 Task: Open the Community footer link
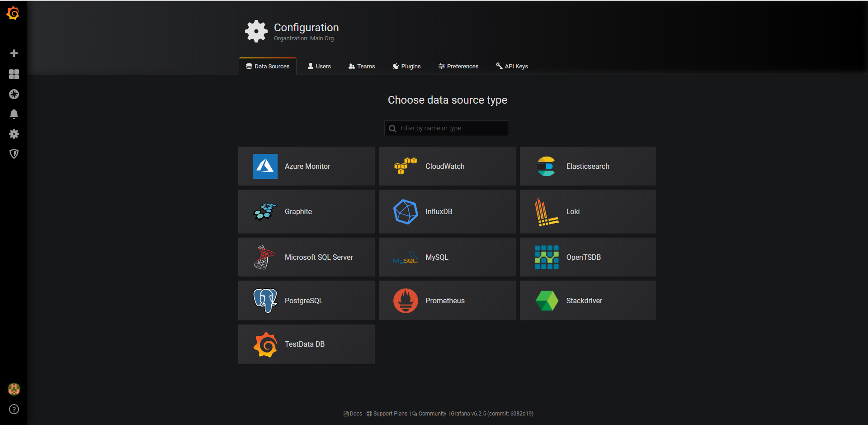429,414
